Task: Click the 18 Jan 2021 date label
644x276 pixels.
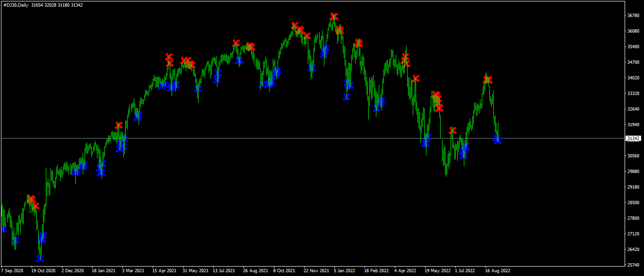Action: (x=104, y=271)
